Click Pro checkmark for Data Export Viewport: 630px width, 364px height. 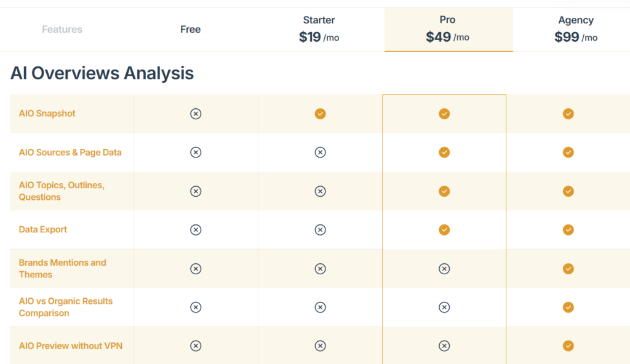pos(444,230)
